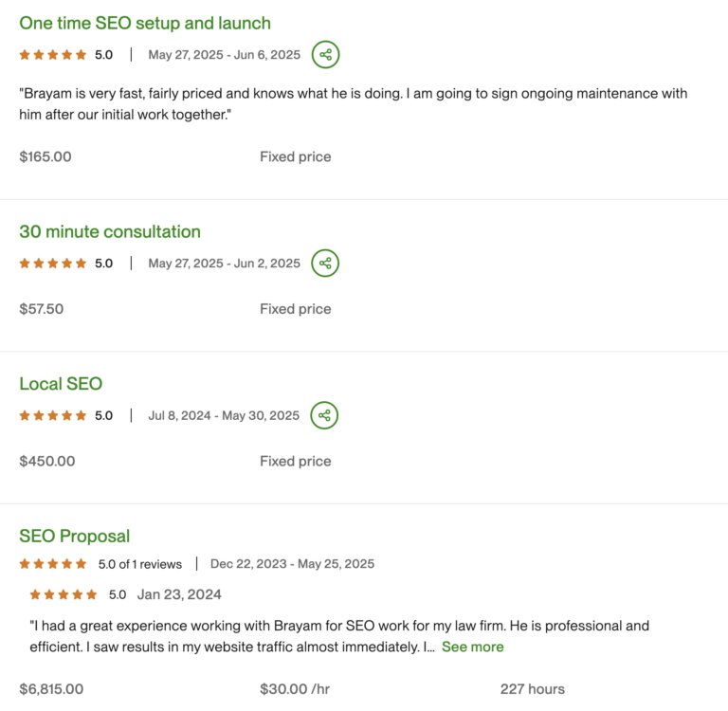Open the SEO Proposal job title
The image size is (728, 711).
74,536
